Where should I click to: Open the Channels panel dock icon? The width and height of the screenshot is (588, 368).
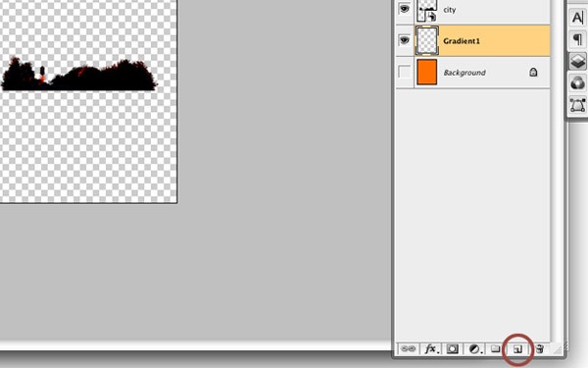[x=577, y=83]
